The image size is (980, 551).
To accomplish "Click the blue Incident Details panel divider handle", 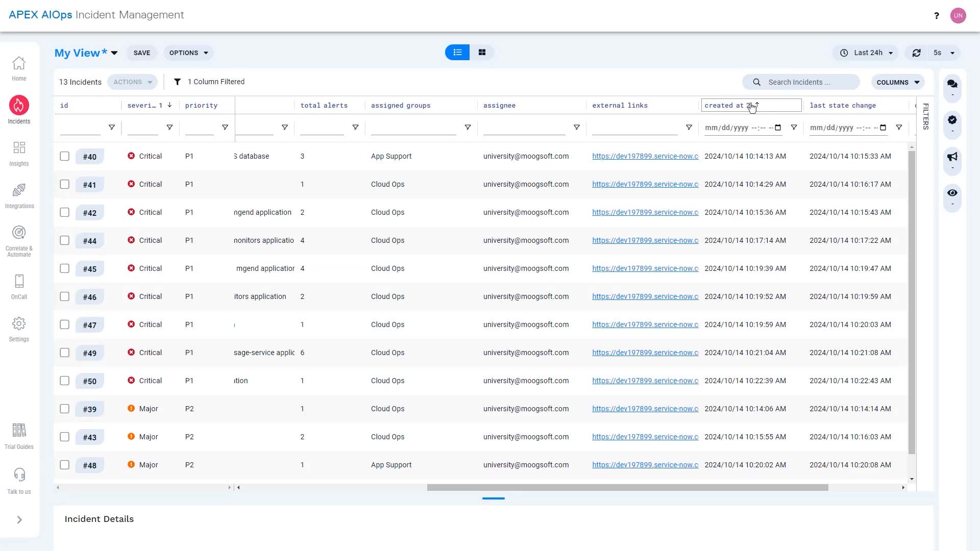I will [493, 498].
